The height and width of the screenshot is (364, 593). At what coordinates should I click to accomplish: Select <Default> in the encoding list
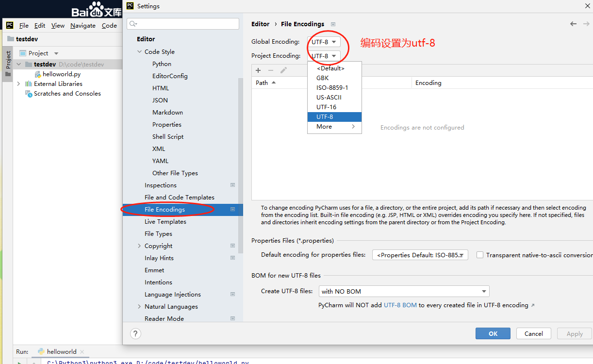click(x=335, y=68)
